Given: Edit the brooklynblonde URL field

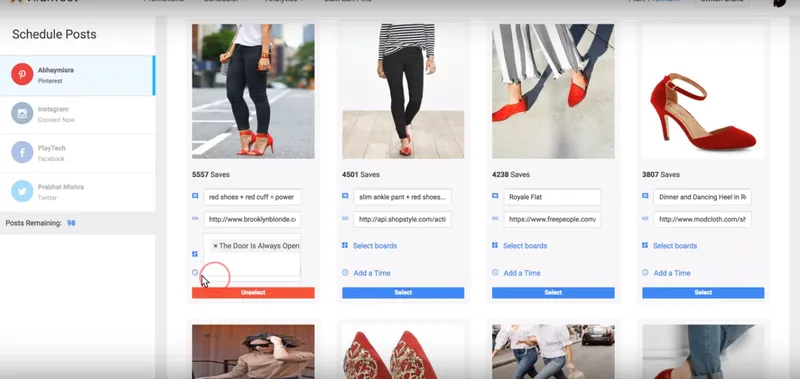Looking at the screenshot, I should pyautogui.click(x=252, y=219).
